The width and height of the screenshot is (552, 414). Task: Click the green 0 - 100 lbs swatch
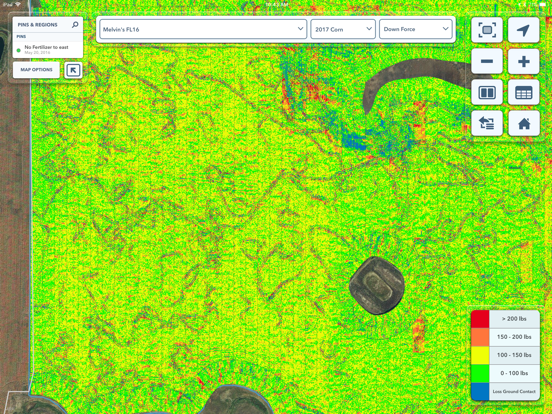coord(480,374)
